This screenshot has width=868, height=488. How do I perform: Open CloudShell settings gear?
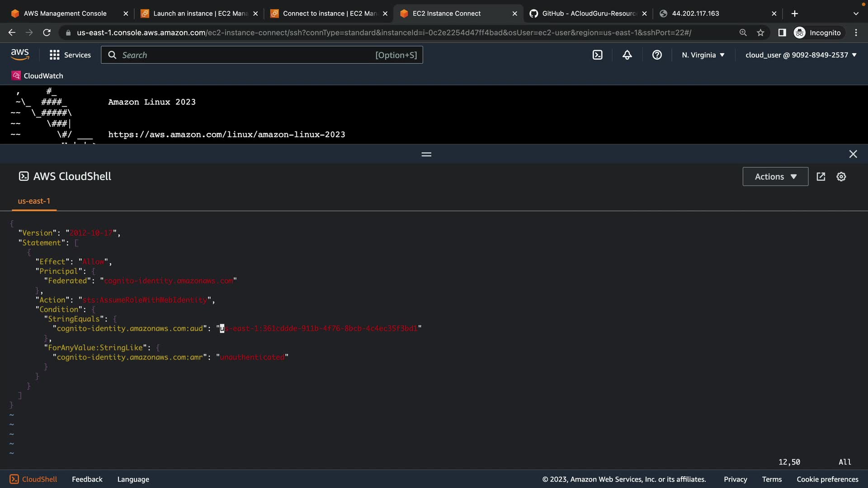tap(841, 177)
